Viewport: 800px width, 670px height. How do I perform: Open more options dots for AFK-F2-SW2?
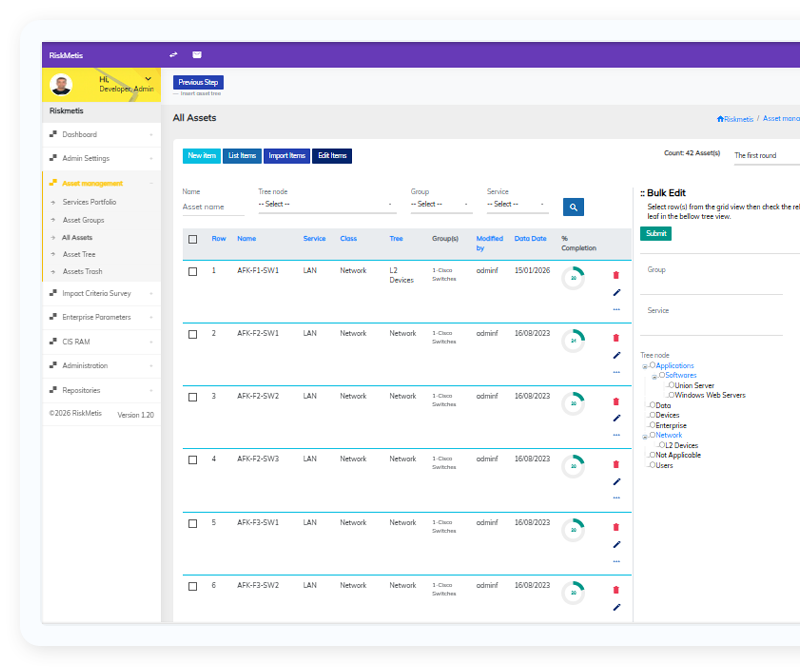click(616, 435)
